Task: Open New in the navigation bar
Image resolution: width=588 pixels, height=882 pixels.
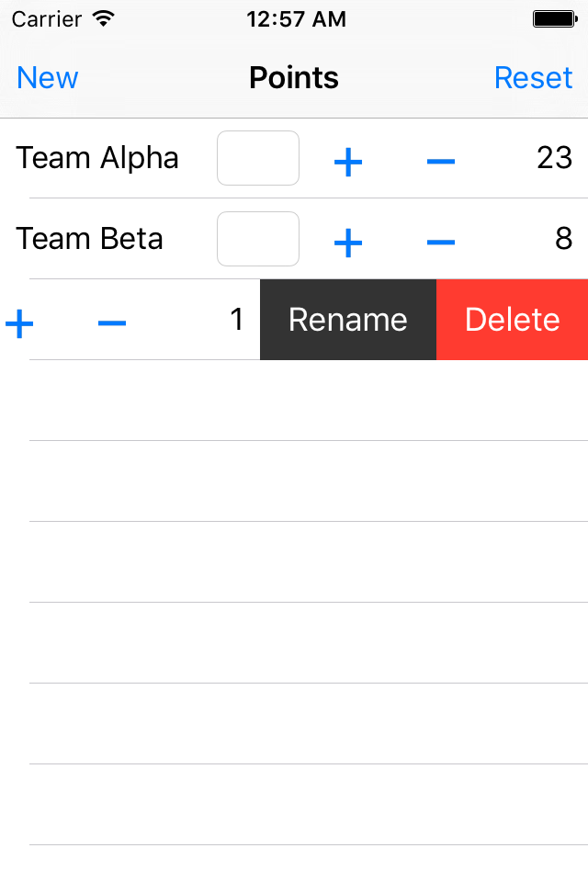Action: [x=47, y=77]
